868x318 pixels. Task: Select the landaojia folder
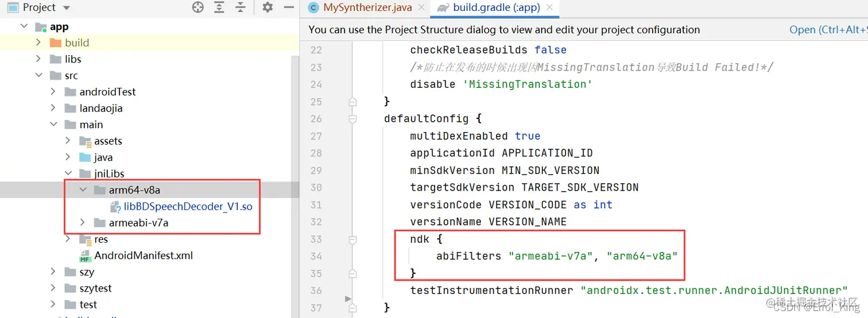pyautogui.click(x=101, y=108)
